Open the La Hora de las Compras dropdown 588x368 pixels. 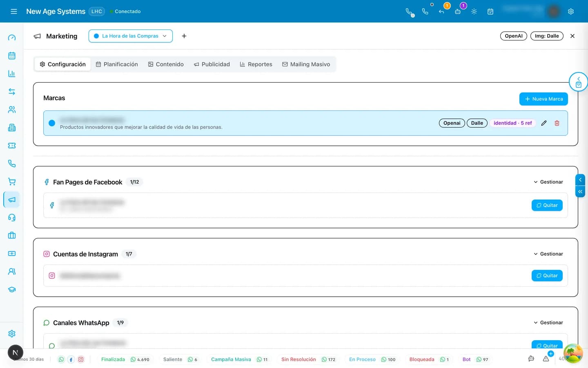[x=131, y=36]
